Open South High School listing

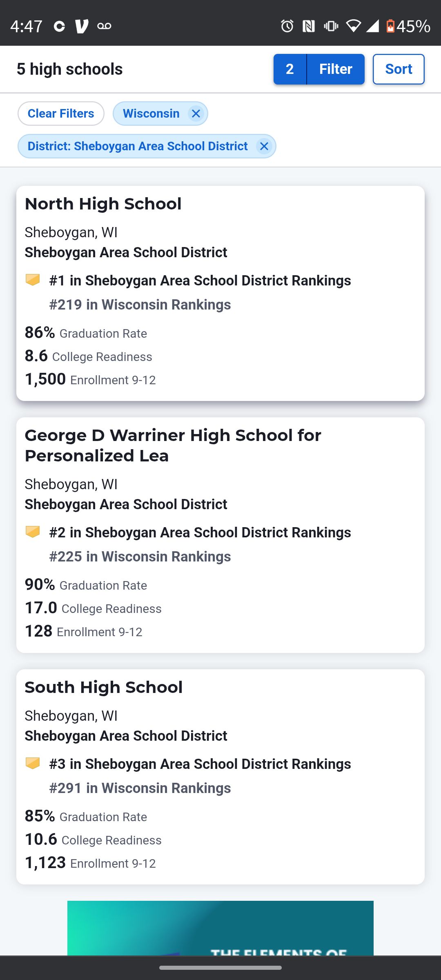click(104, 687)
